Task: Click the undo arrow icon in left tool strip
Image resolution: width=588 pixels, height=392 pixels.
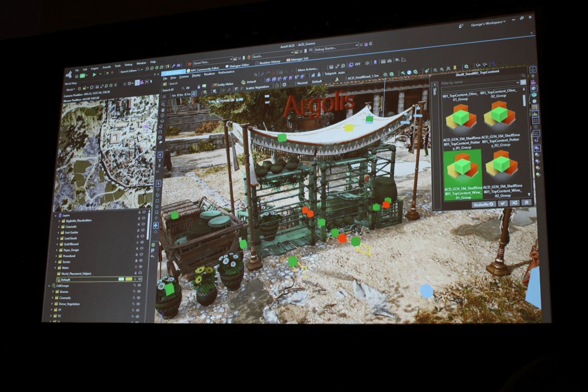Action: pyautogui.click(x=153, y=256)
